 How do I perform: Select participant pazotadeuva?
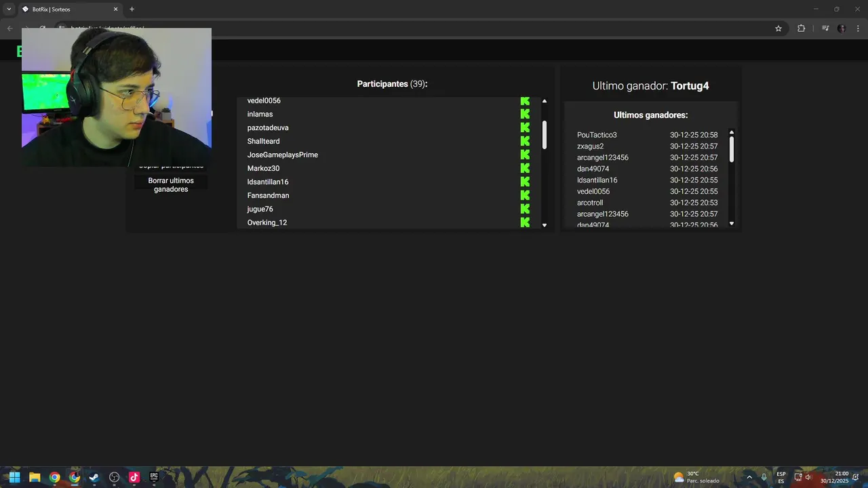tap(268, 127)
